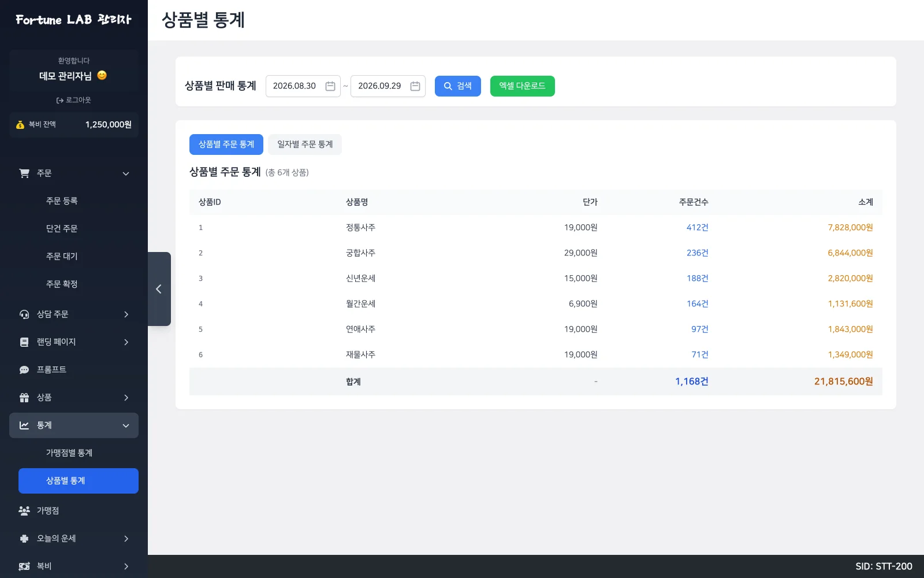The height and width of the screenshot is (578, 924).
Task: Switch to 상품별 주문 통계 tab
Action: [x=226, y=144]
